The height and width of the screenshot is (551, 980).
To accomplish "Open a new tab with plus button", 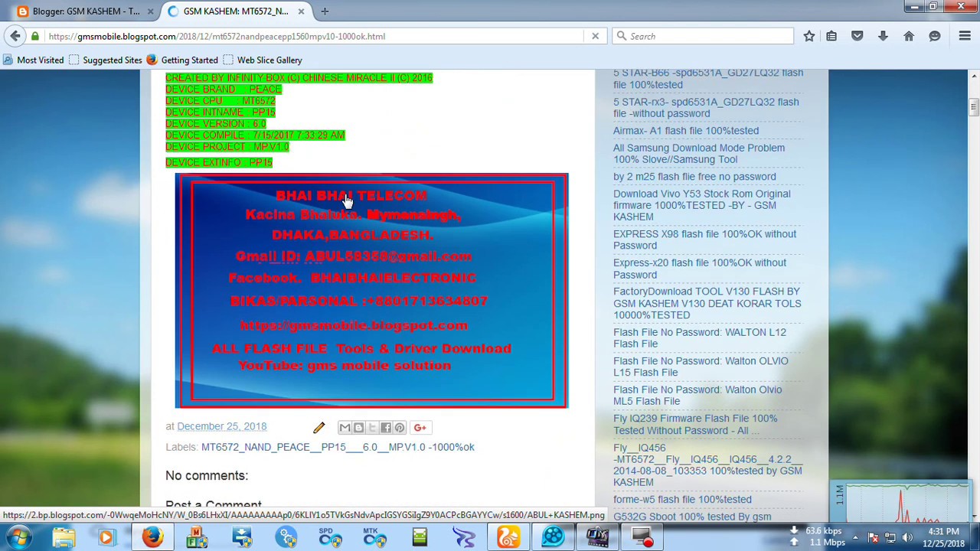I will point(325,11).
